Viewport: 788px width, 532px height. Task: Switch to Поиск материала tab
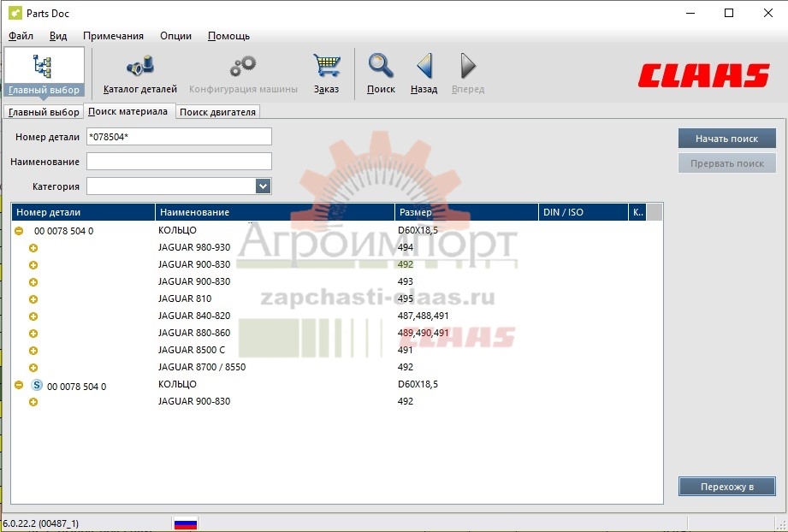pos(127,111)
